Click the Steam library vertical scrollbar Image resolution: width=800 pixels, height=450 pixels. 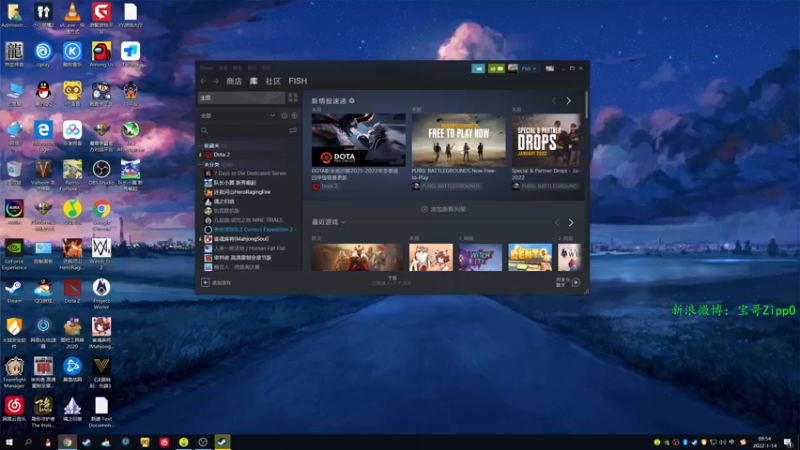[x=586, y=105]
